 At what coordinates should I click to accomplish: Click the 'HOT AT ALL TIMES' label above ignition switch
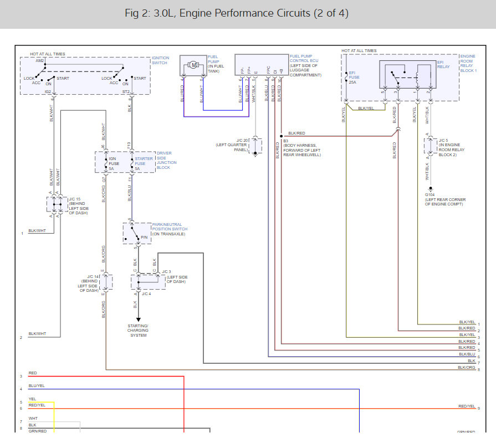pos(48,54)
